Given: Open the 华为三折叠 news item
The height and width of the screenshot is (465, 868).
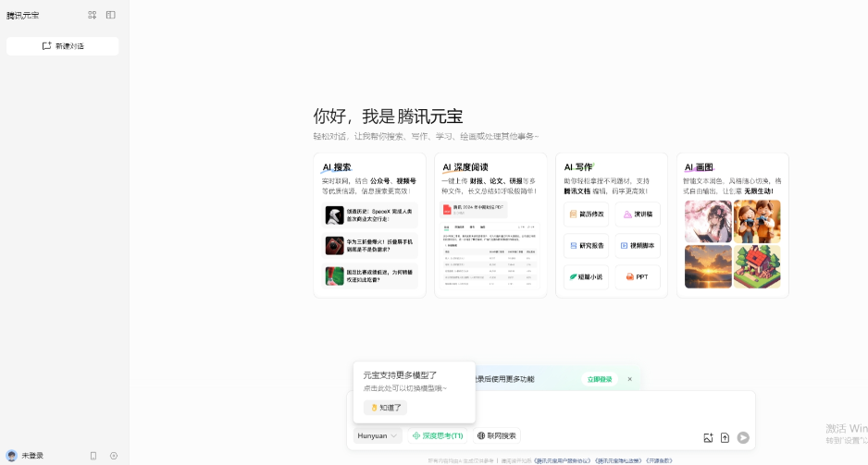Looking at the screenshot, I should [369, 246].
